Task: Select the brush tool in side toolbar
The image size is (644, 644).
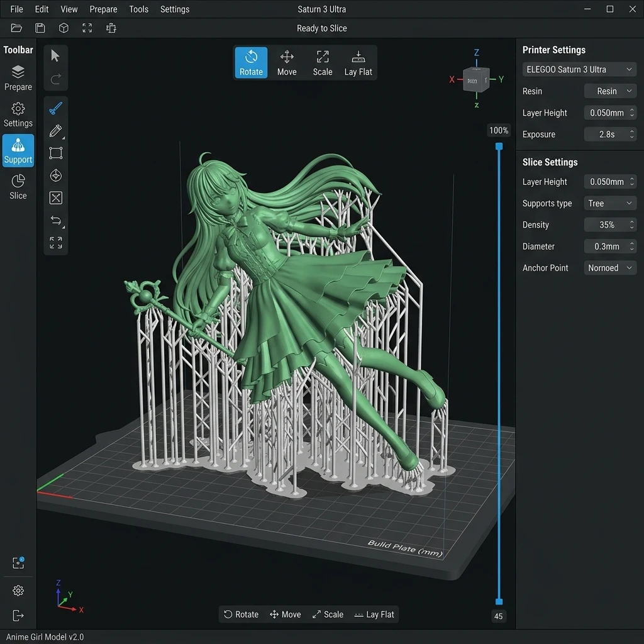Action: click(56, 108)
